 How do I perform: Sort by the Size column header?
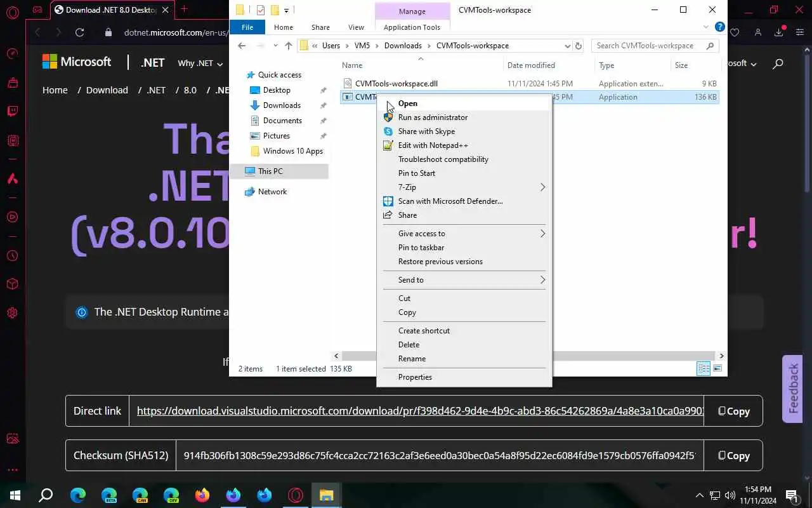tap(681, 65)
